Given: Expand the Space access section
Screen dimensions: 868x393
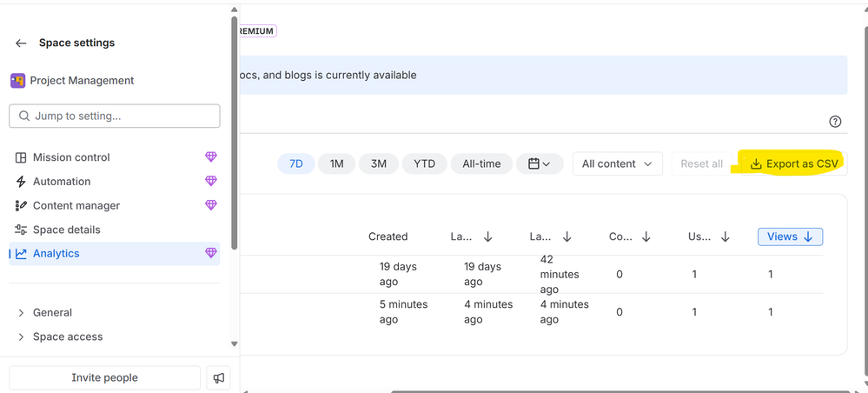Looking at the screenshot, I should [x=67, y=337].
